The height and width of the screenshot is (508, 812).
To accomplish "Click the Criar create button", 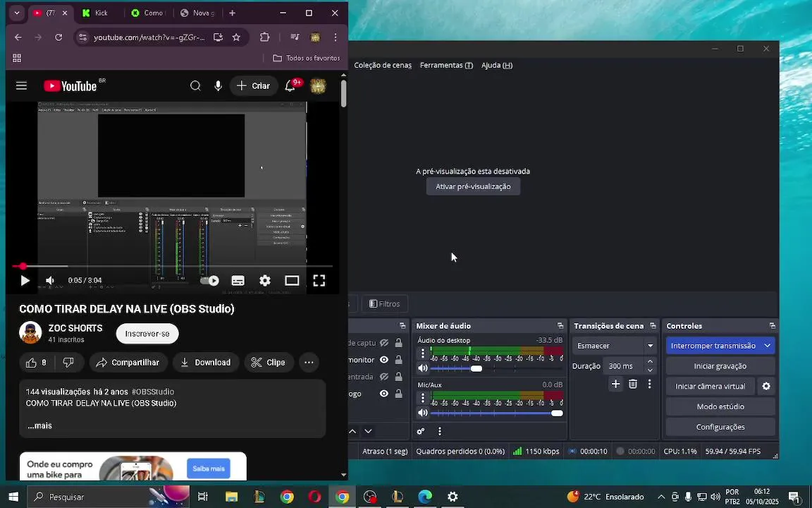I will click(x=254, y=86).
